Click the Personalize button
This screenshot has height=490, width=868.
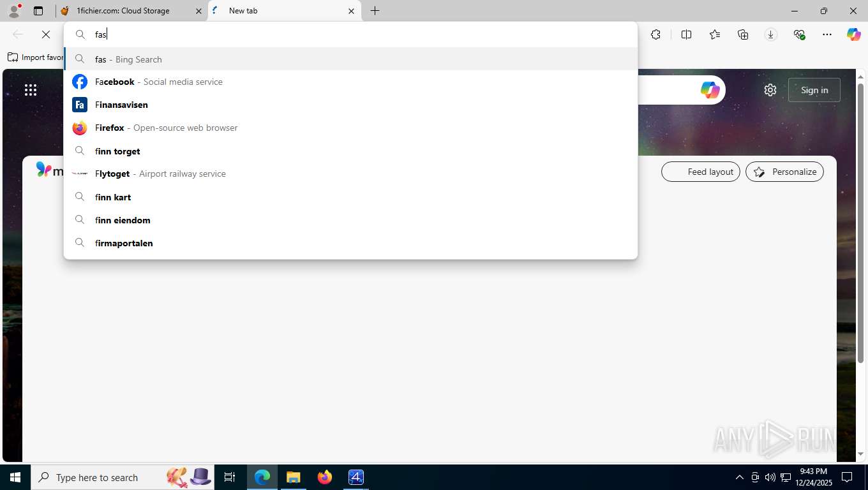coord(784,172)
